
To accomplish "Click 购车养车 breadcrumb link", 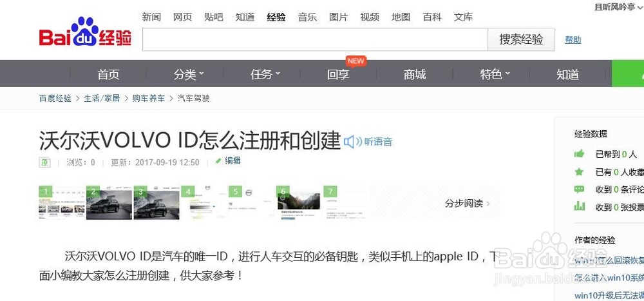I will [x=148, y=98].
